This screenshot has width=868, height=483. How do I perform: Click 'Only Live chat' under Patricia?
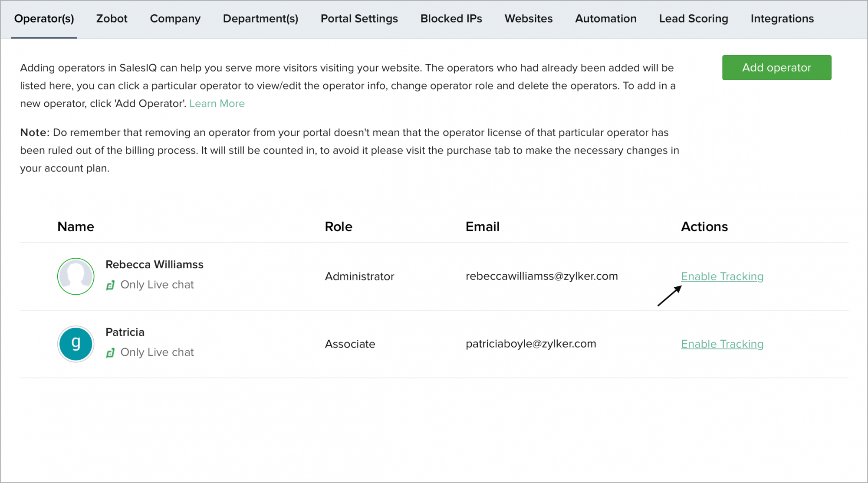pos(157,352)
